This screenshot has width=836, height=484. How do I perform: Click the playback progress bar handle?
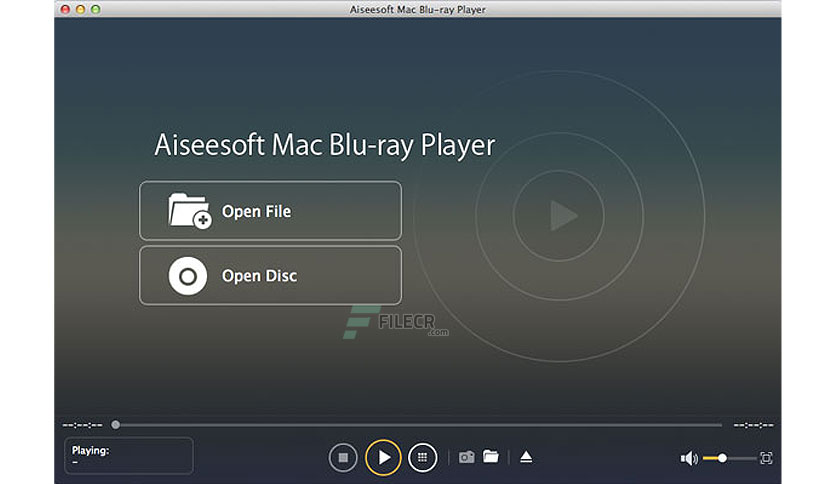coord(115,425)
